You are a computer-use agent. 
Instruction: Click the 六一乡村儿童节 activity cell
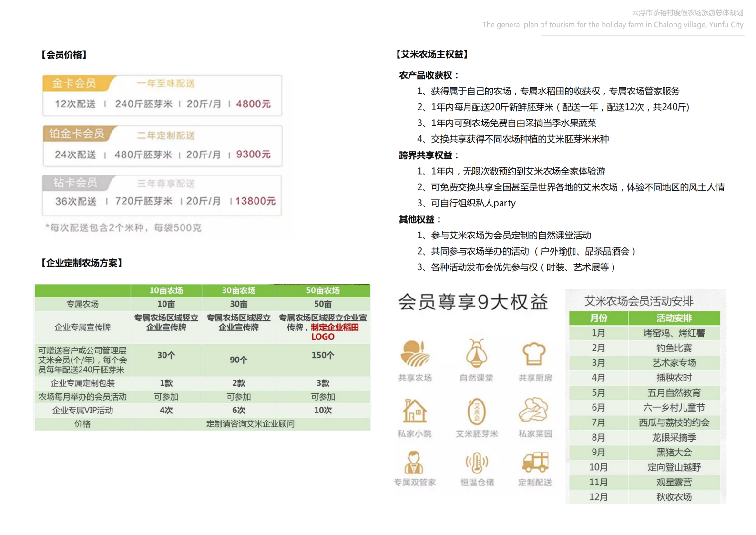click(x=674, y=408)
